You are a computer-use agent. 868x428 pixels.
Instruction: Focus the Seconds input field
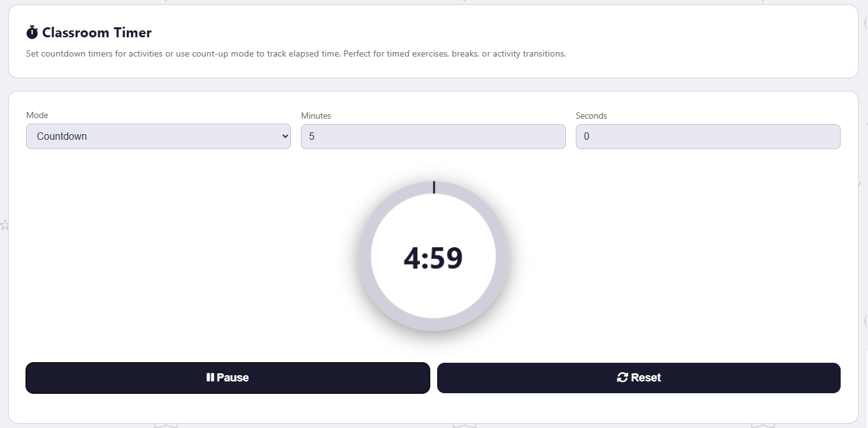(708, 137)
